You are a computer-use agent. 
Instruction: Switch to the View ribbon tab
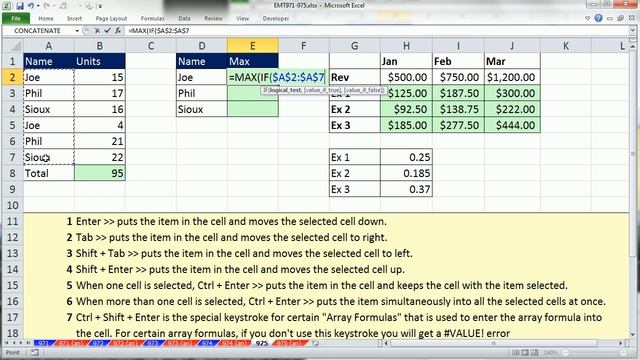coord(242,18)
